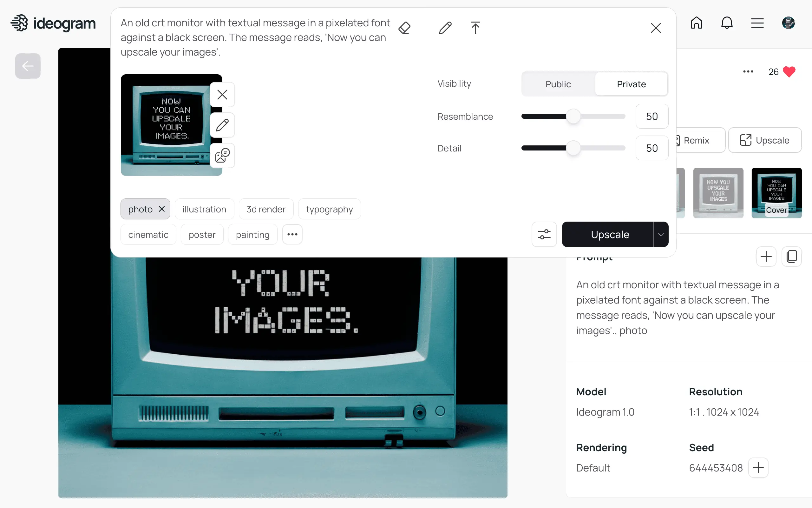Click the pencil edit icon in panel header
This screenshot has width=812, height=508.
pos(445,28)
